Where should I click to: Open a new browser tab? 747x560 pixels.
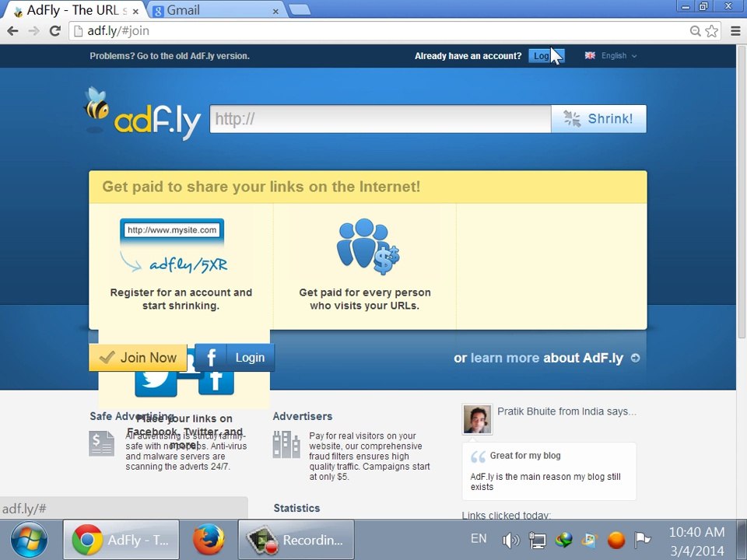(x=299, y=9)
